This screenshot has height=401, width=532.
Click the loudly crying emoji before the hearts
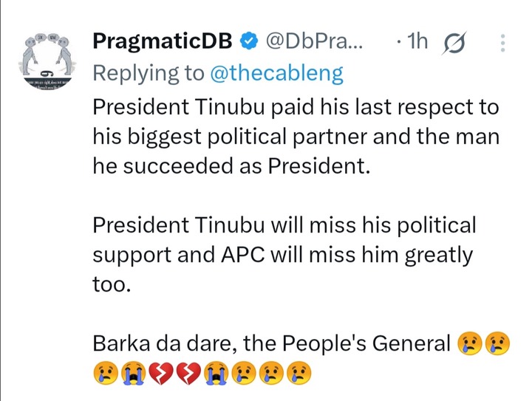pyautogui.click(x=133, y=374)
